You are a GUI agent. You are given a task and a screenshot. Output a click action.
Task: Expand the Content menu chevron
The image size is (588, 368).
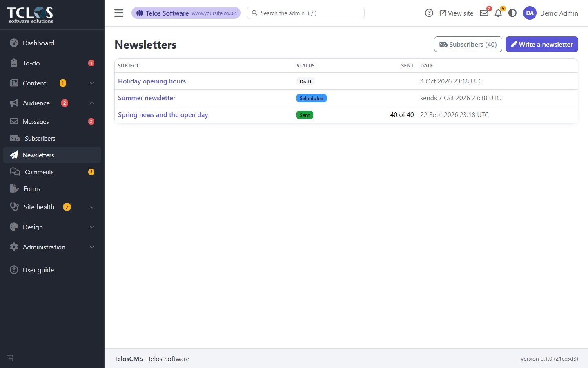point(92,83)
